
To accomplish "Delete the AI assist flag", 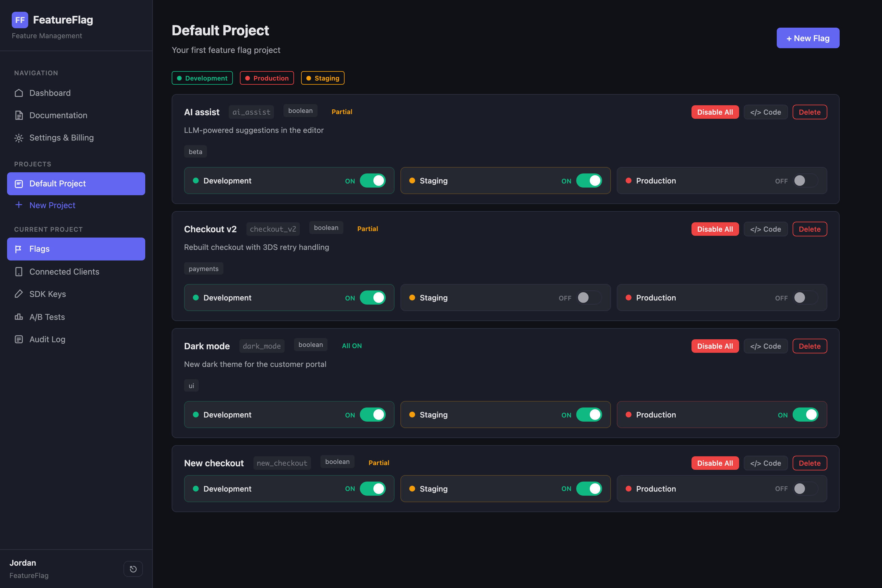I will pyautogui.click(x=810, y=112).
